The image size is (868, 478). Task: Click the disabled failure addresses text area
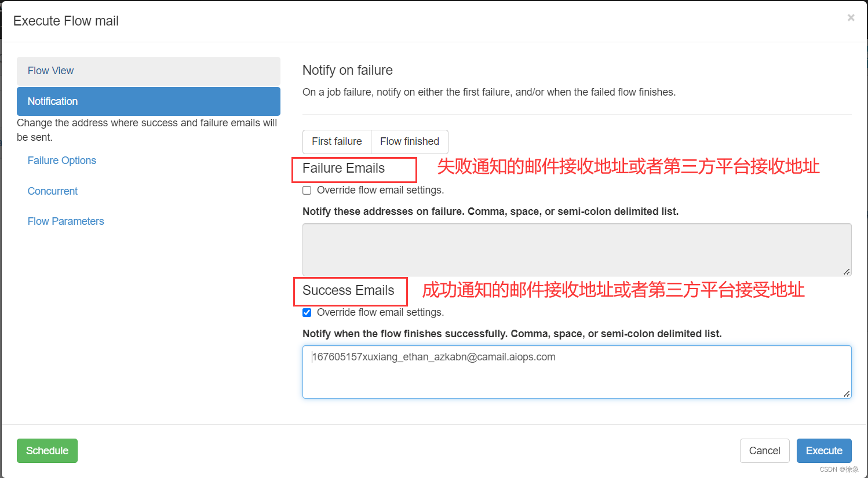[x=577, y=250]
